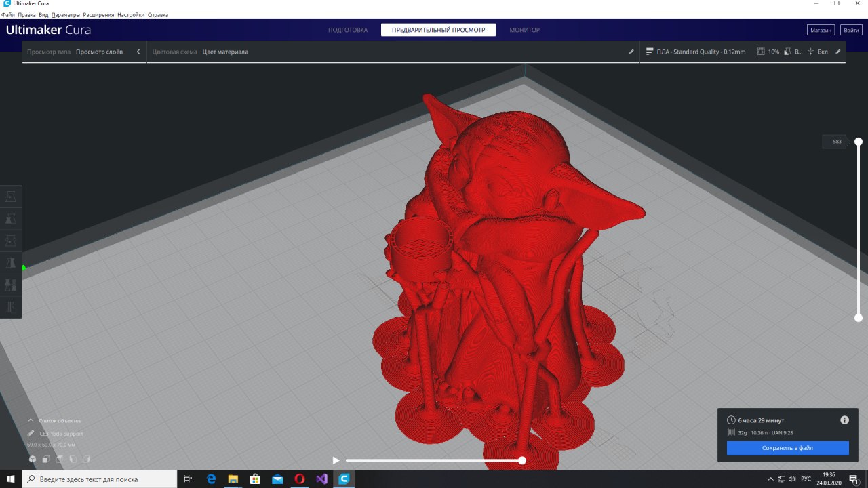Click Сохранить в файл button
The image size is (868, 488).
point(787,448)
